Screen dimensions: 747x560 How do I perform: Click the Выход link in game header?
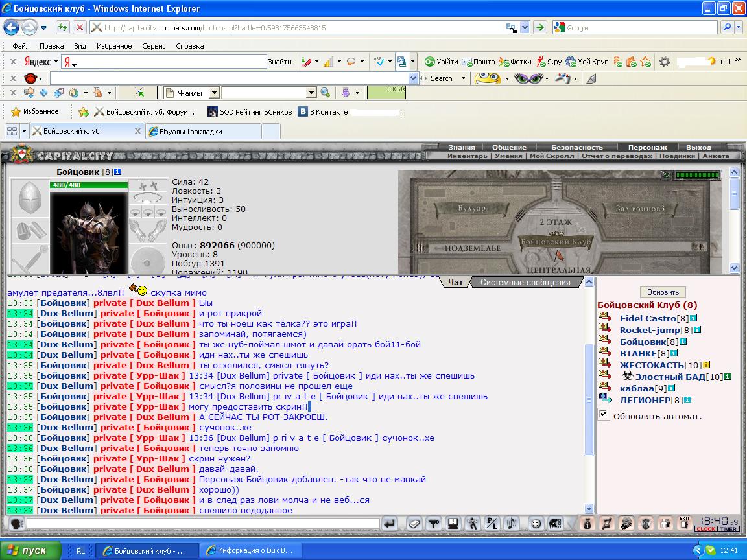click(698, 147)
